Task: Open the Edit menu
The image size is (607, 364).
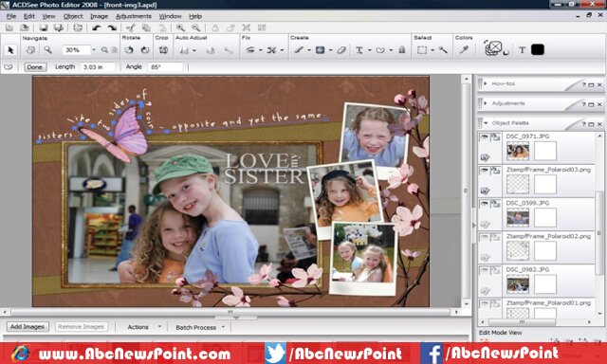Action: pos(29,16)
